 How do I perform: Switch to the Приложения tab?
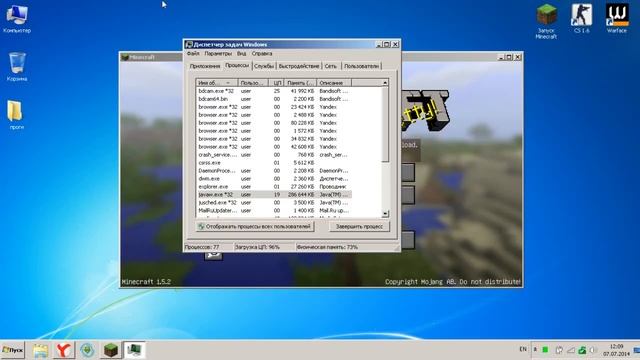205,66
